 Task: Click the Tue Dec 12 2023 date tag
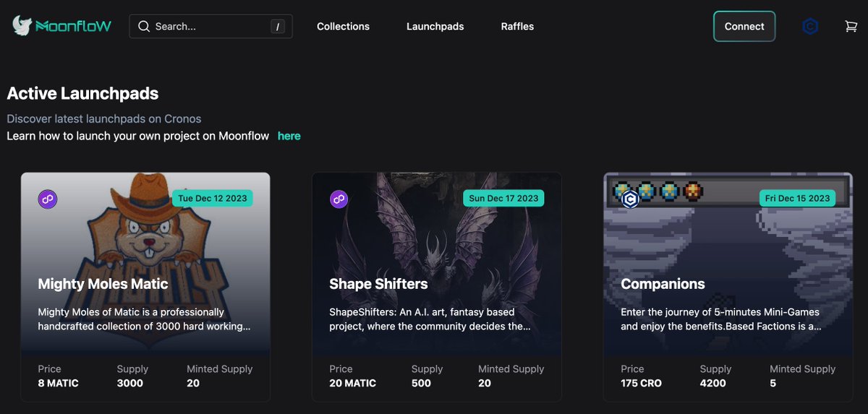[x=213, y=198]
